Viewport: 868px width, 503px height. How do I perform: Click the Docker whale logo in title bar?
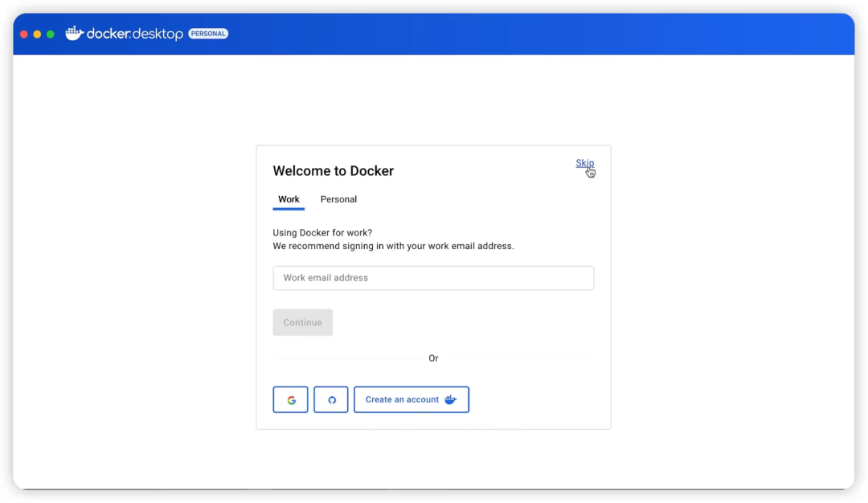(74, 33)
